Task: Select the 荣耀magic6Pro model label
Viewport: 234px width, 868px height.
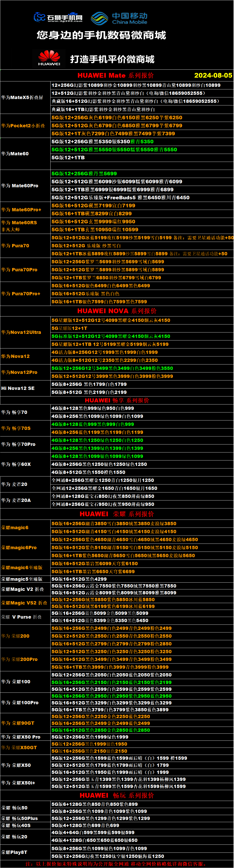Action: [x=19, y=548]
